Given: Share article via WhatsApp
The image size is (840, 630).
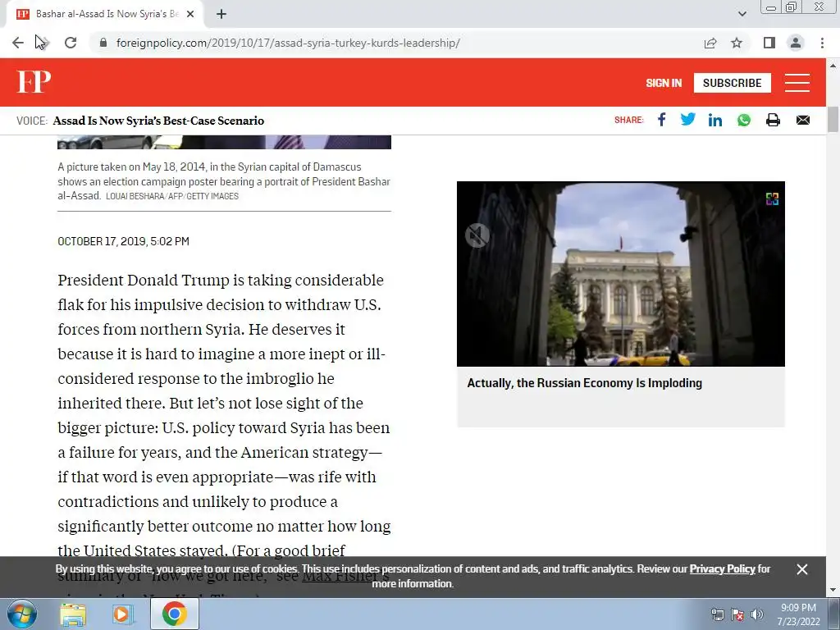Looking at the screenshot, I should click(743, 120).
